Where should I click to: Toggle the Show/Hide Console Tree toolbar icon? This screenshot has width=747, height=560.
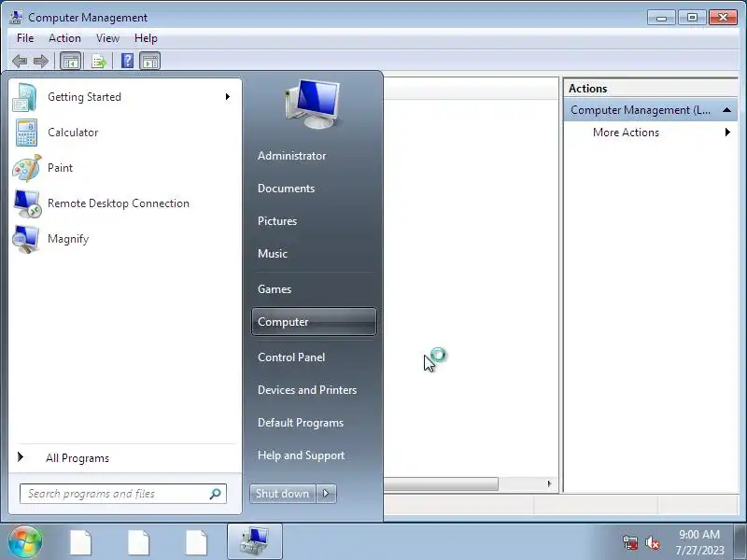point(71,61)
